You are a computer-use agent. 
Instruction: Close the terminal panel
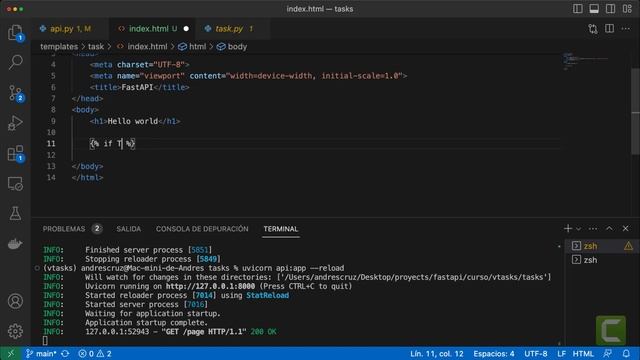coord(625,229)
